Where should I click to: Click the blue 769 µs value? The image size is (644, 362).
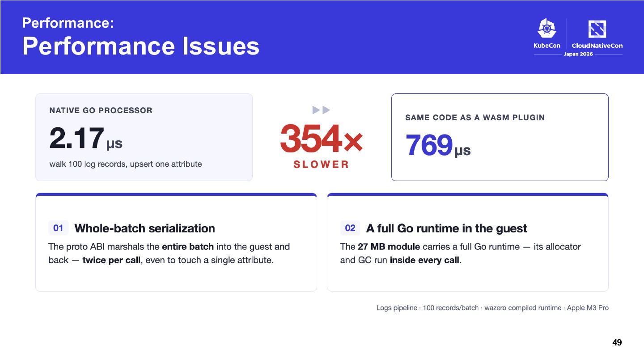click(x=438, y=145)
